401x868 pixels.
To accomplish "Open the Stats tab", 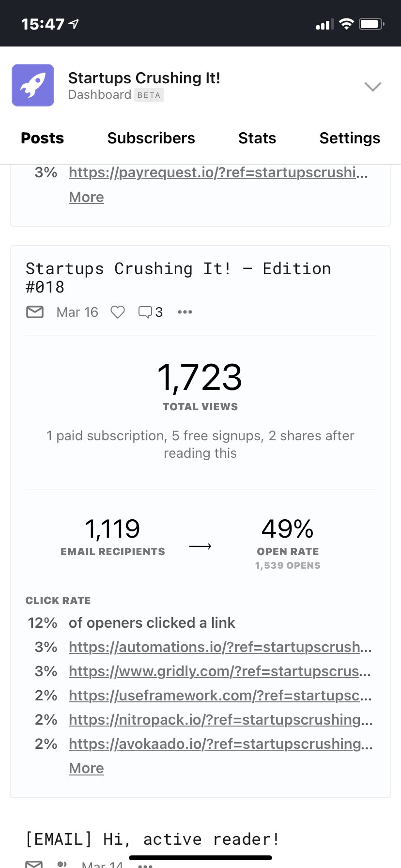I will pyautogui.click(x=257, y=138).
